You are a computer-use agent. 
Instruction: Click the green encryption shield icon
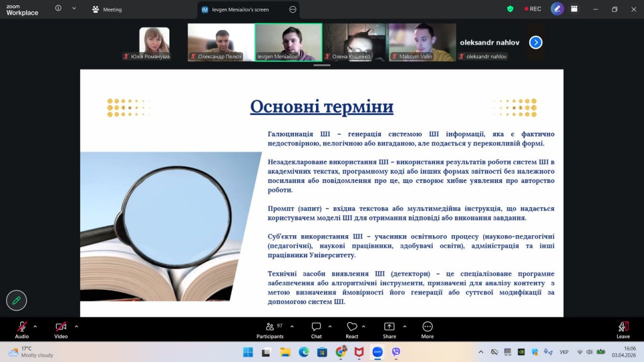[510, 9]
